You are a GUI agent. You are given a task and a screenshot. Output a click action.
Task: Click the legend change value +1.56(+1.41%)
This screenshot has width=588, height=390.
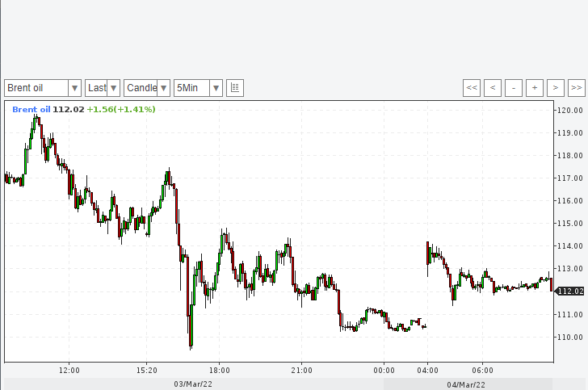pyautogui.click(x=121, y=110)
